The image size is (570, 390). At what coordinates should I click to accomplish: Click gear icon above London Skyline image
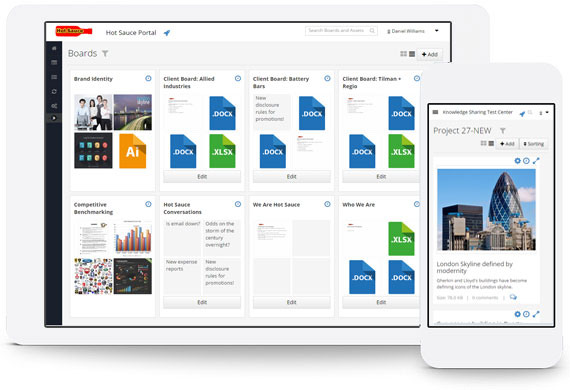(x=518, y=161)
